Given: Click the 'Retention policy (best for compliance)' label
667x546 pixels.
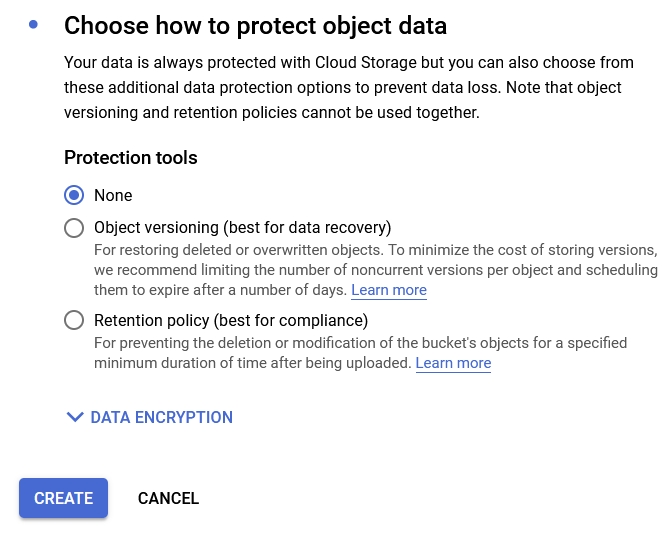Looking at the screenshot, I should pos(231,320).
